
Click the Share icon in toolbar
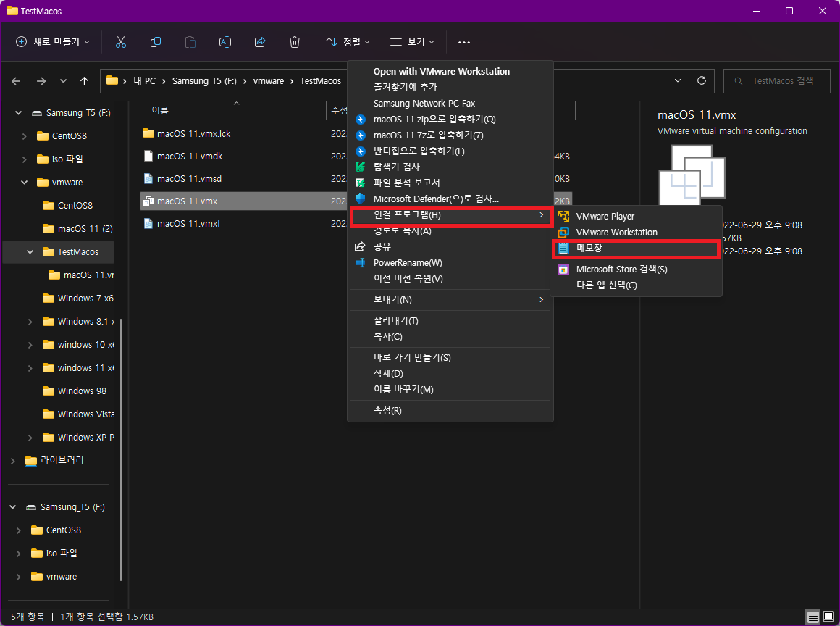pos(260,42)
